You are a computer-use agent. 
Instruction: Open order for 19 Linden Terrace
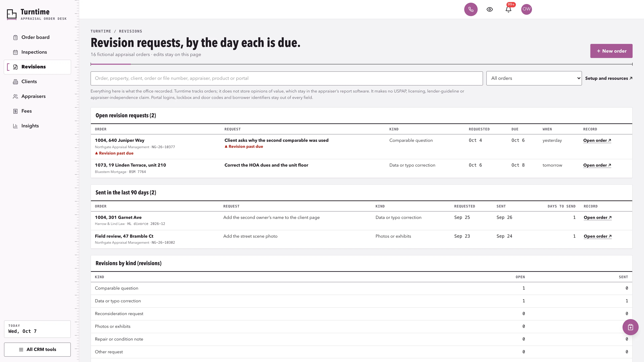tap(597, 165)
